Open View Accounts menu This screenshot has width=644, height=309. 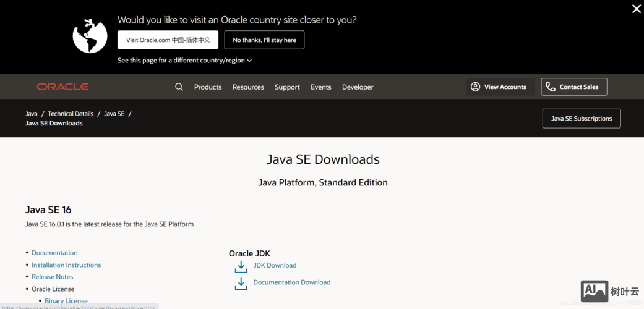(499, 87)
